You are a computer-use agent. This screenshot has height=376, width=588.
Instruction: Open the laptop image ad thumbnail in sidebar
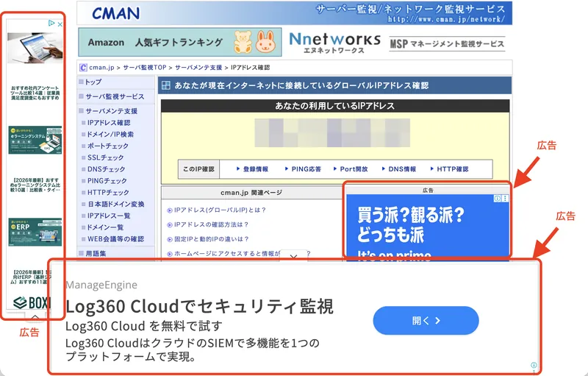[x=35, y=48]
